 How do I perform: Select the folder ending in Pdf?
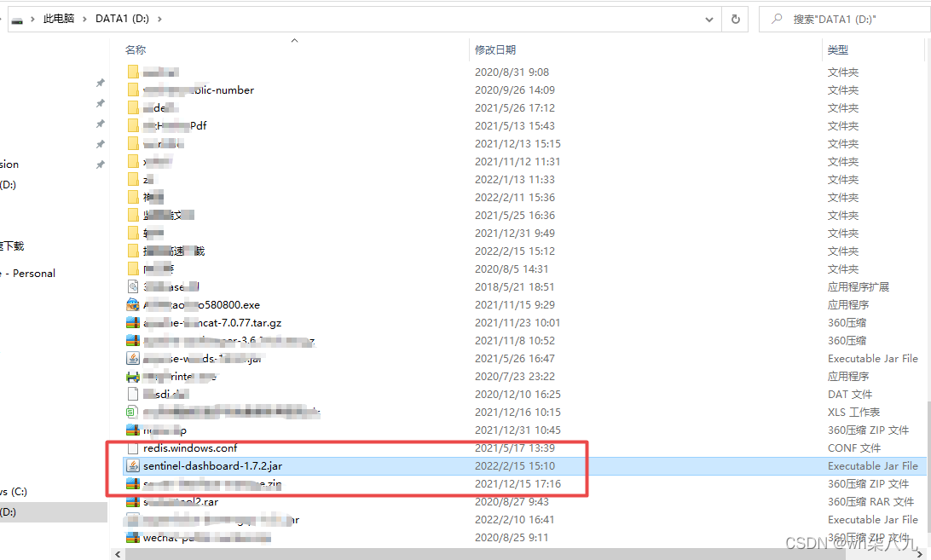click(175, 126)
